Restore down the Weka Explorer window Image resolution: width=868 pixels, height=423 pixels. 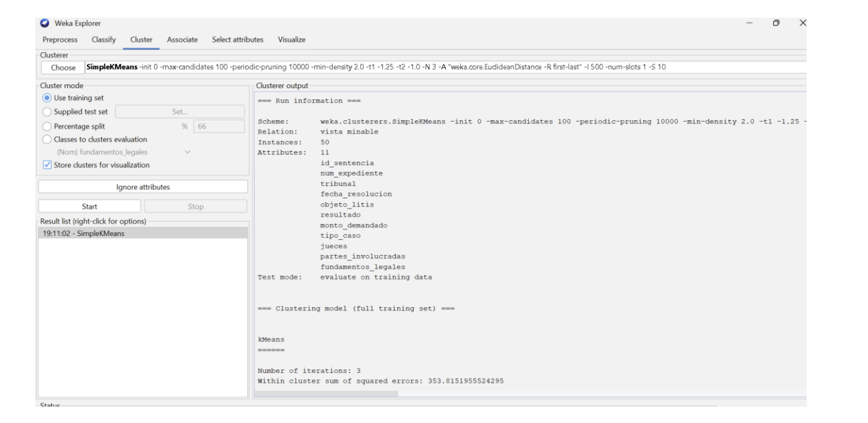776,23
